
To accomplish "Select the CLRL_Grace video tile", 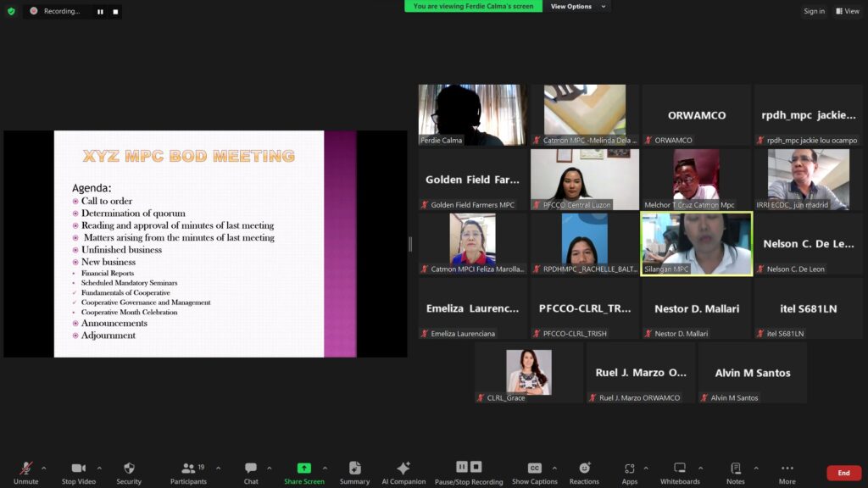I will tap(529, 373).
